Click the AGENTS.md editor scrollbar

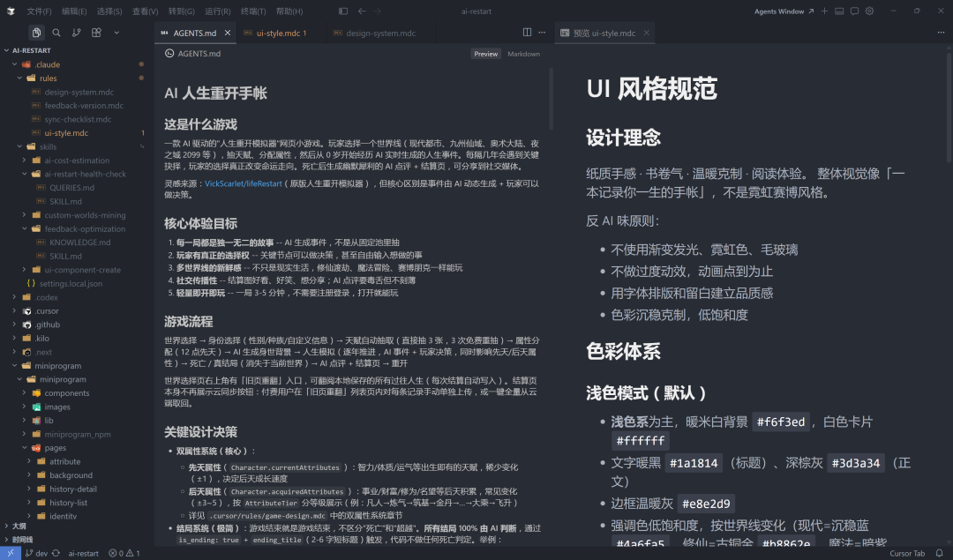click(552, 100)
